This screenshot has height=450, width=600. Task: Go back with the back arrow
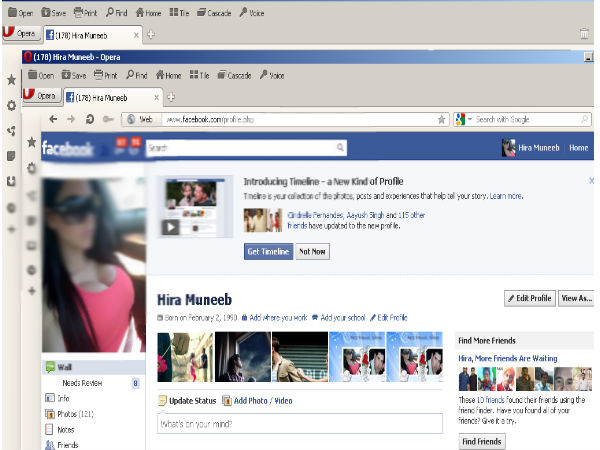coord(53,119)
